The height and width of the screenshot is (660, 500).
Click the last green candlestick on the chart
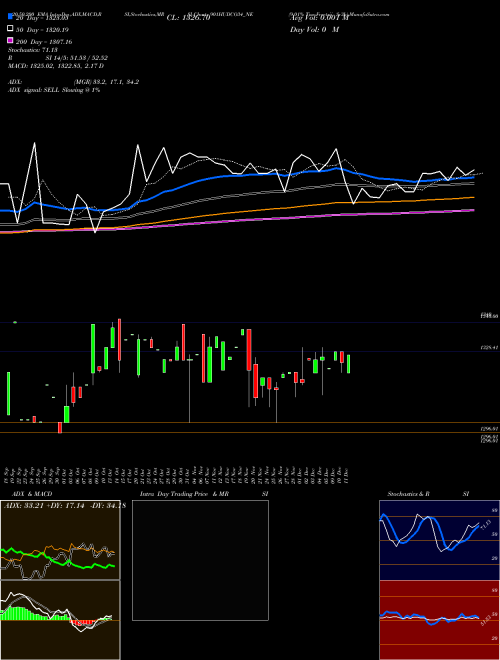click(x=348, y=364)
